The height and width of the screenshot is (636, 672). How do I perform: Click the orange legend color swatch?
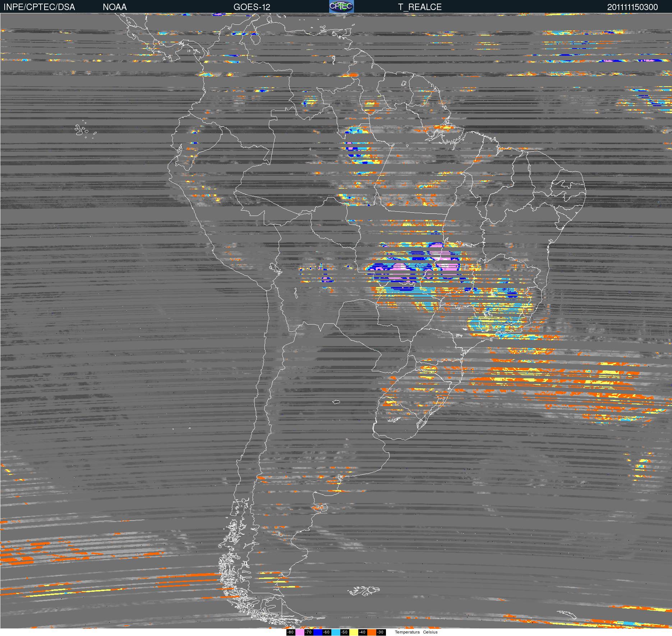372,632
